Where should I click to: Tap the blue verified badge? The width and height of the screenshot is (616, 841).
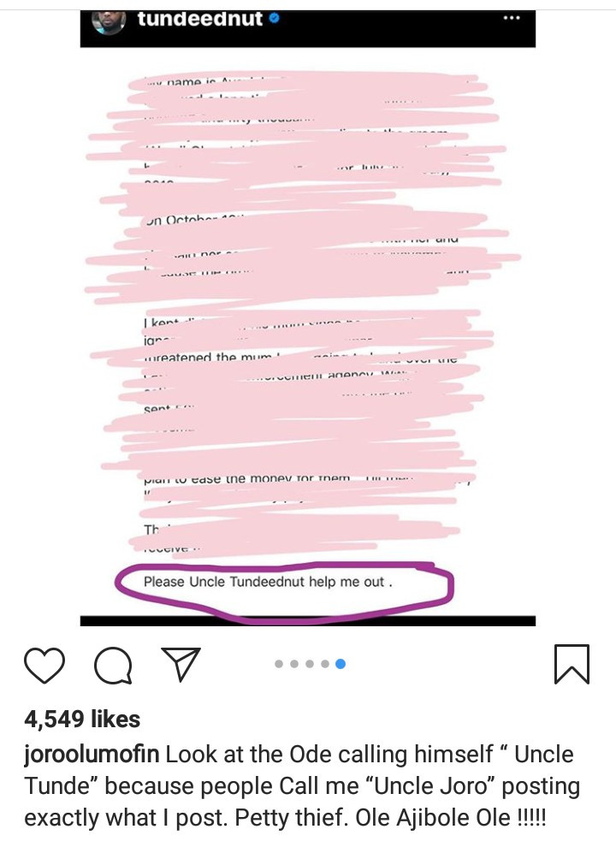point(274,19)
